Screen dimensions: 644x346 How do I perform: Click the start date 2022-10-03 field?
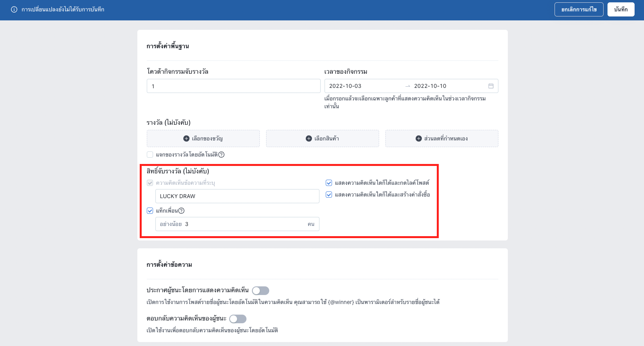(x=363, y=86)
